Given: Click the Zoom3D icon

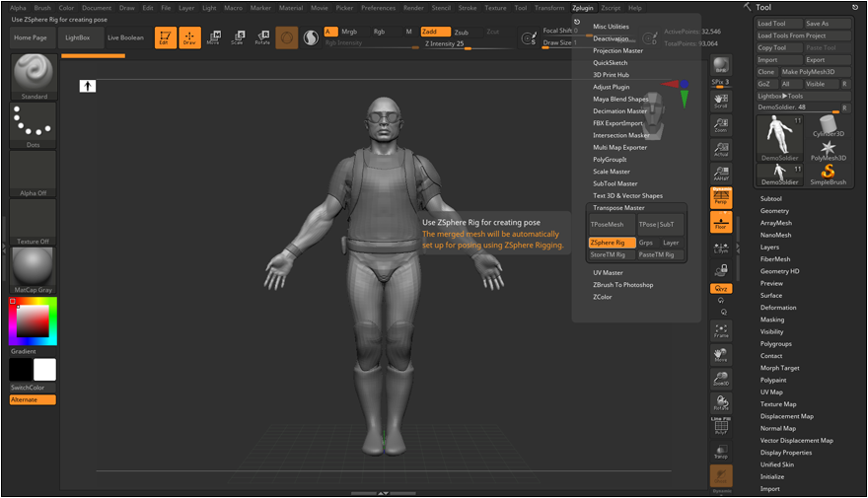Looking at the screenshot, I should point(721,379).
